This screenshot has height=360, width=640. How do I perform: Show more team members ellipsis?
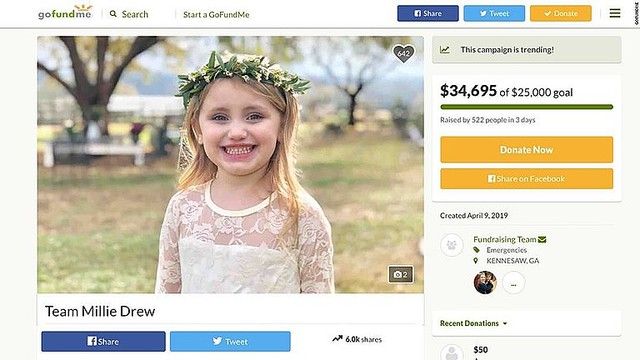[x=513, y=282]
